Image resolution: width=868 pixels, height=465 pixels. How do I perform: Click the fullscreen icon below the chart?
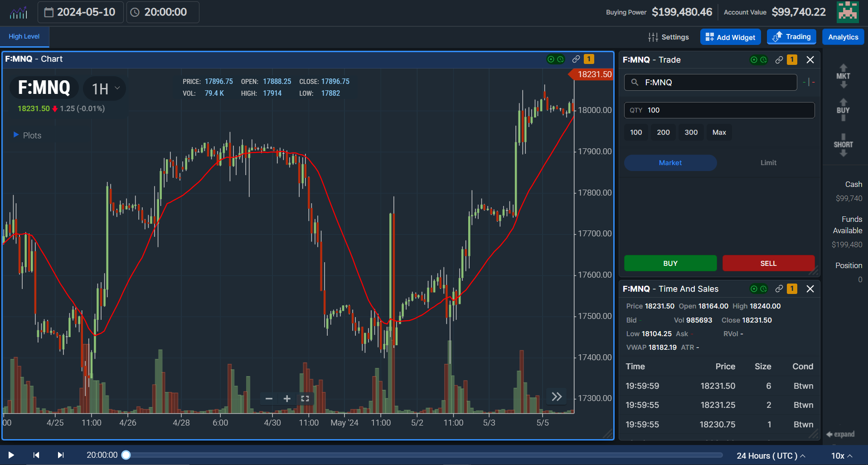point(305,398)
